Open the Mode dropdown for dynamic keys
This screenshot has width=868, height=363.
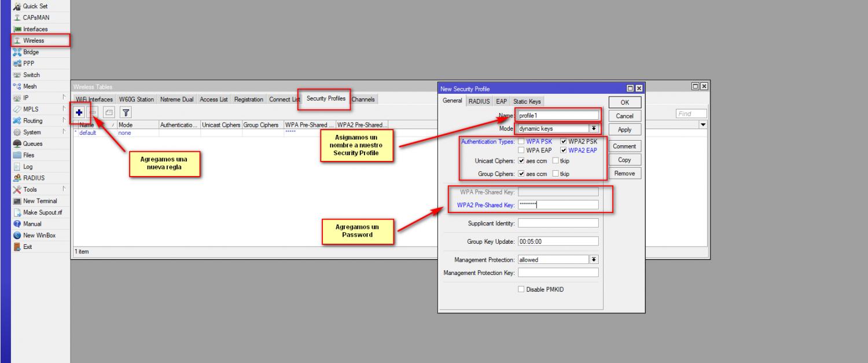click(593, 129)
